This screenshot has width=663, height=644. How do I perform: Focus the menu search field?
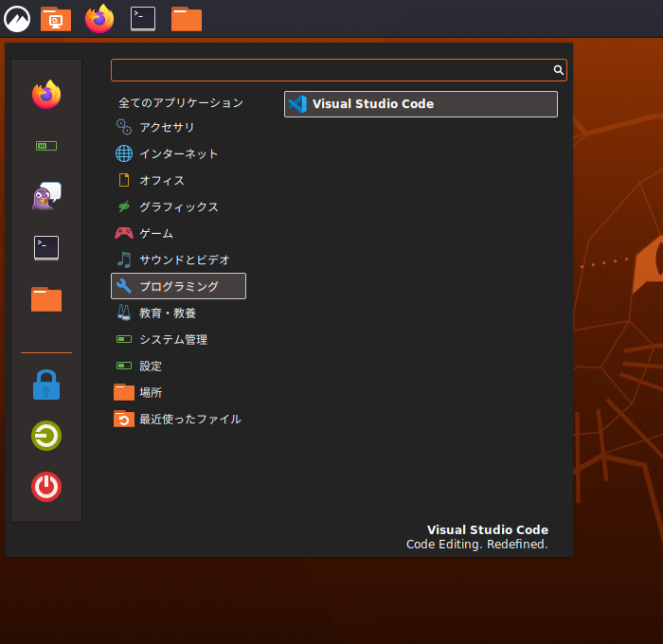pyautogui.click(x=339, y=70)
